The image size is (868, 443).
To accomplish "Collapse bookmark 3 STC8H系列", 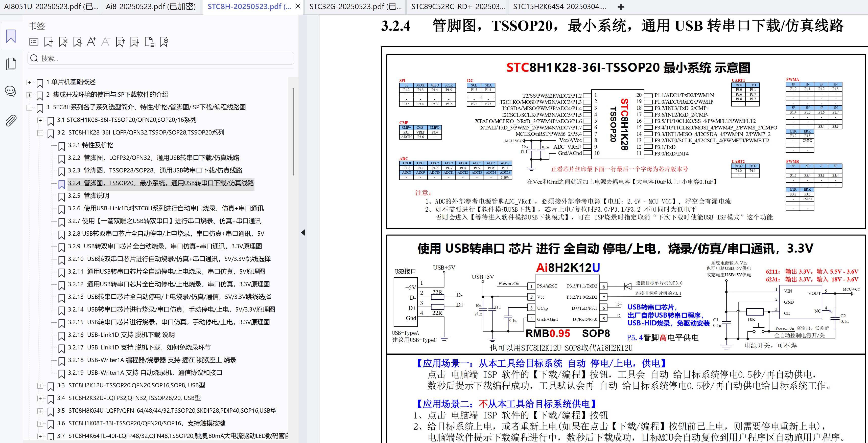I will point(29,107).
